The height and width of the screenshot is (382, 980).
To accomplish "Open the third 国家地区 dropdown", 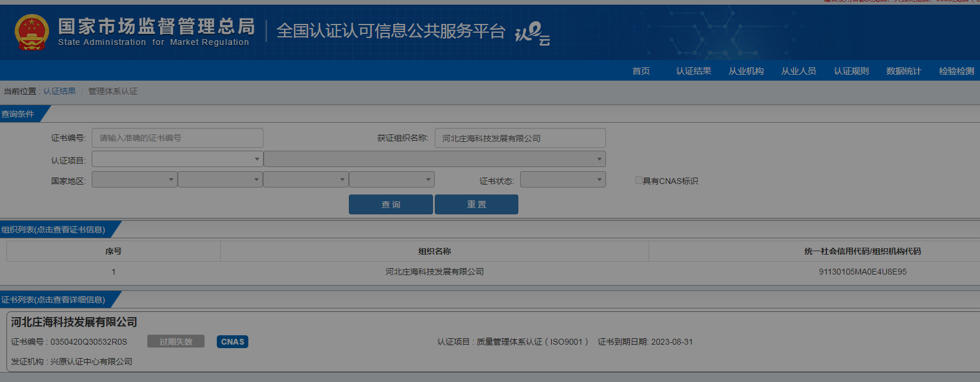I will pyautogui.click(x=306, y=179).
